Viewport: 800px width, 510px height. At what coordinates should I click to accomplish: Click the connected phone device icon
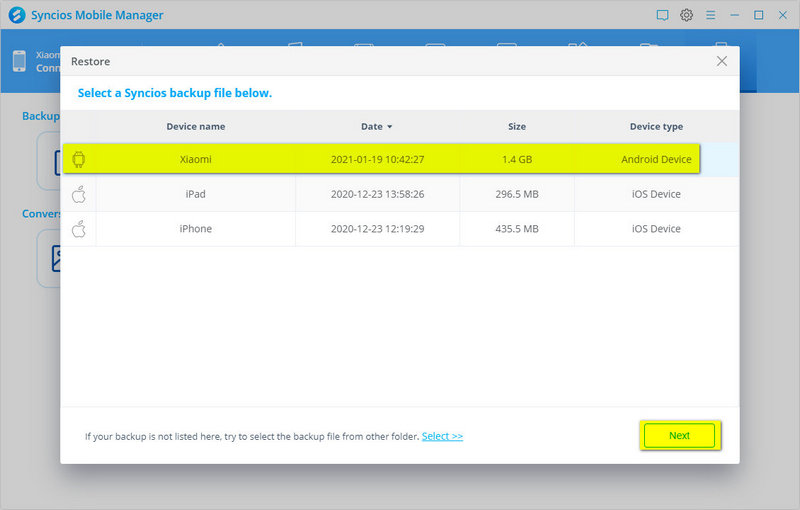click(19, 61)
